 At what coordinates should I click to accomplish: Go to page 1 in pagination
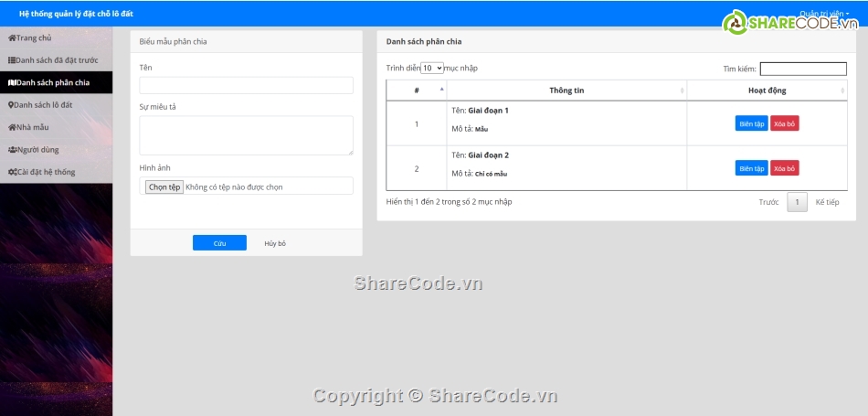coord(797,202)
